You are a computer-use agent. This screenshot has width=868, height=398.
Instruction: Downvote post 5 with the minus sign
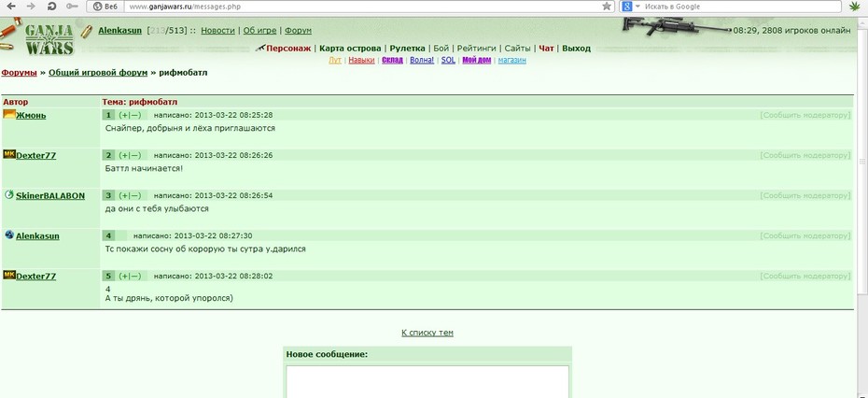tap(135, 276)
